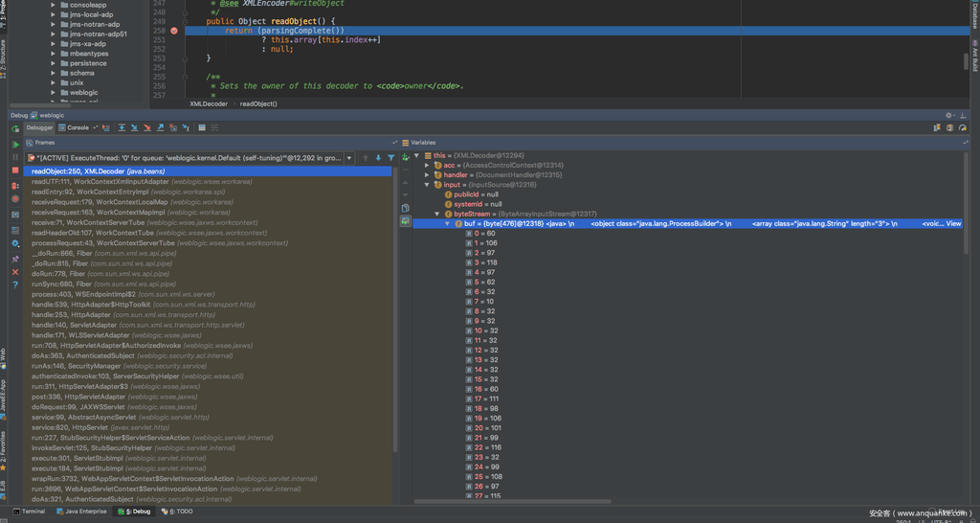Toggle breakpoint at line 250
This screenshot has height=523, width=980.
(x=173, y=31)
